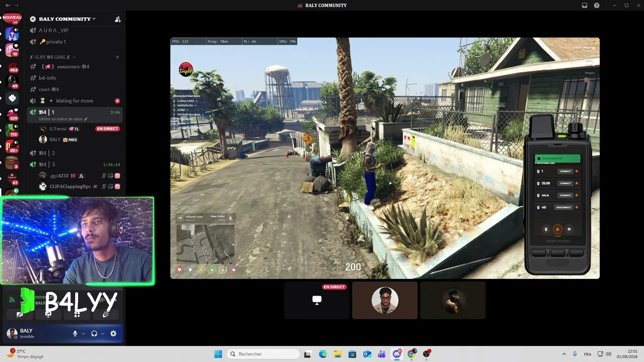Join the B4 | 2 voice channel
The image size is (644, 362).
[74, 153]
